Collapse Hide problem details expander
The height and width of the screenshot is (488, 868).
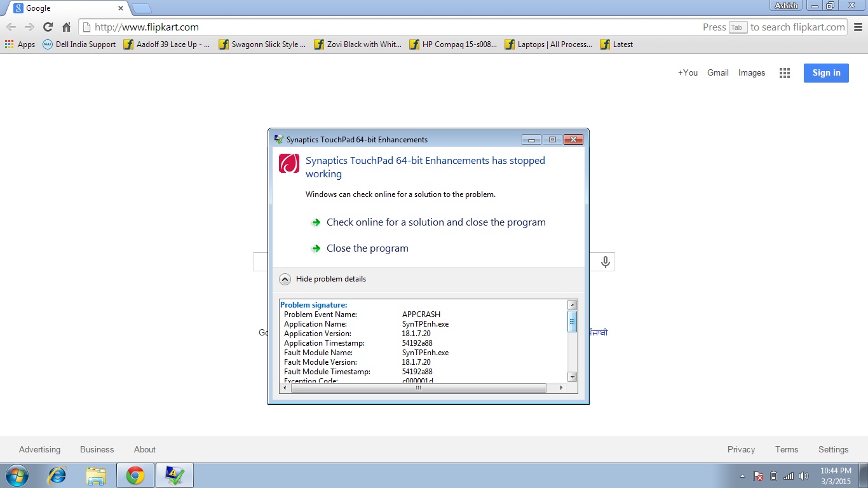click(x=323, y=279)
